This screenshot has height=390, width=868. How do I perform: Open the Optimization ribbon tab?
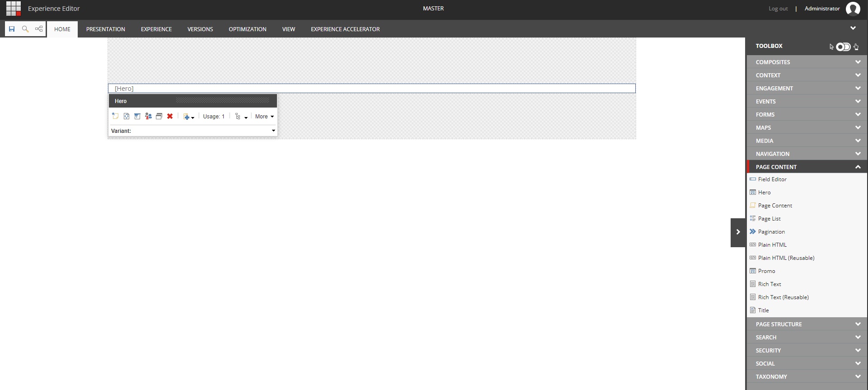248,29
